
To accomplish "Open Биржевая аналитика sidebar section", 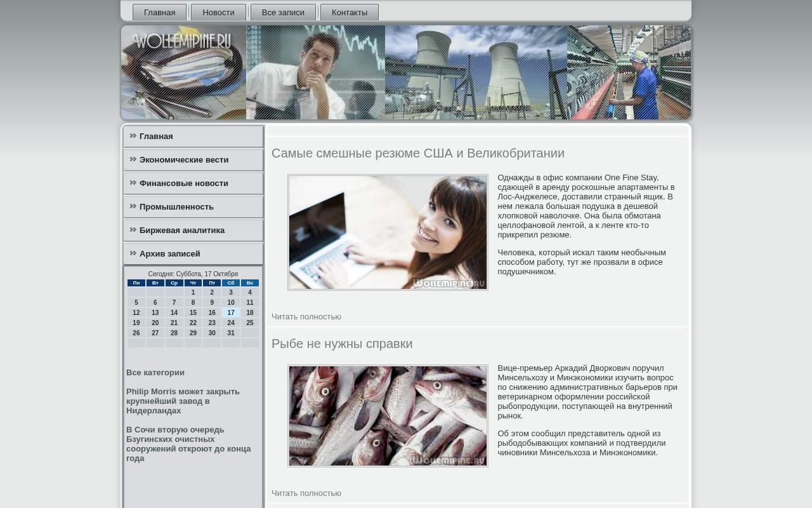I will pos(193,231).
